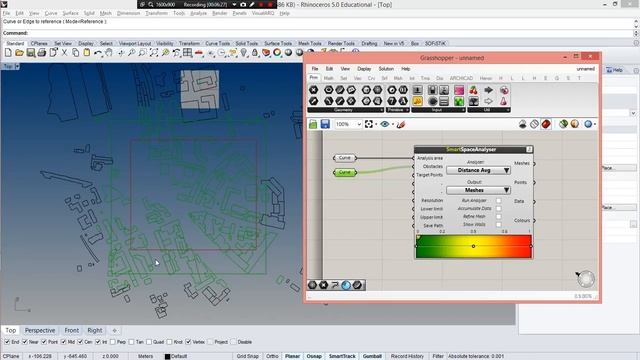Switch to the Perspective viewport tab
The height and width of the screenshot is (360, 640).
[x=40, y=330]
